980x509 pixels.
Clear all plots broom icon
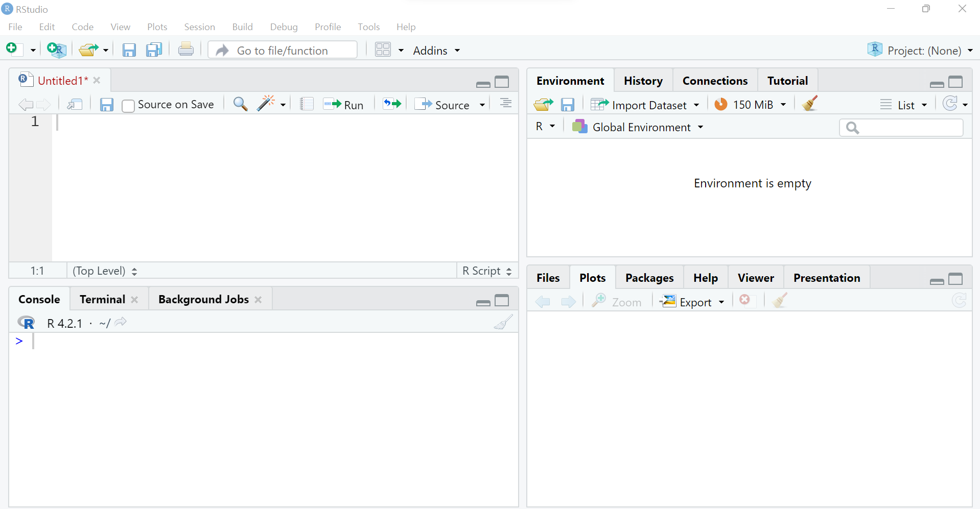tap(780, 300)
